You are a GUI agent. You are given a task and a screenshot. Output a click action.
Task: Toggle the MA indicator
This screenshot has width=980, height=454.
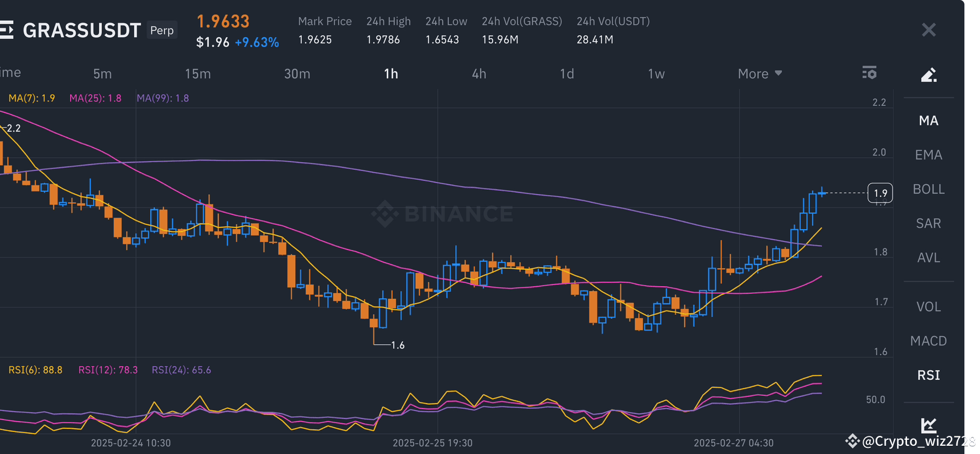pyautogui.click(x=928, y=121)
